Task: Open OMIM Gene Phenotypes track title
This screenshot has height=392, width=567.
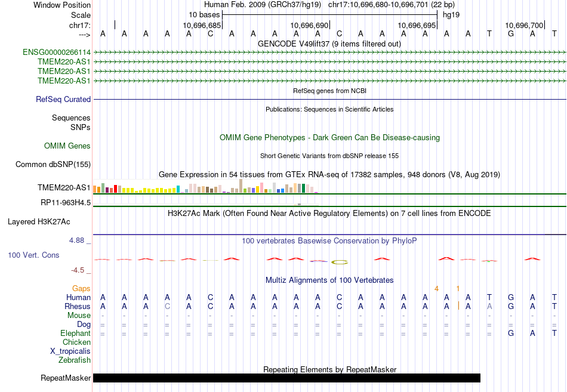Action: pyautogui.click(x=329, y=137)
